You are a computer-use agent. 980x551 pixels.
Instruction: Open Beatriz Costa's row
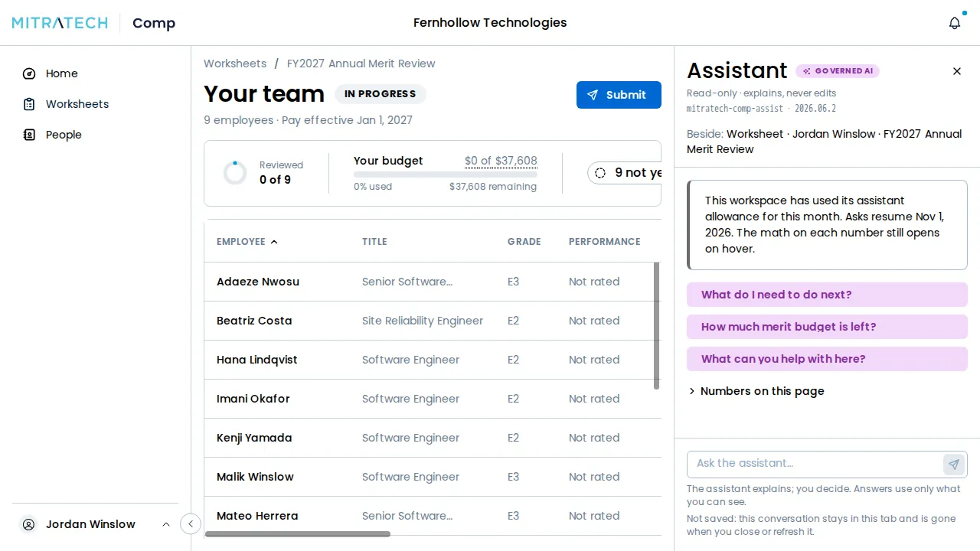point(433,321)
